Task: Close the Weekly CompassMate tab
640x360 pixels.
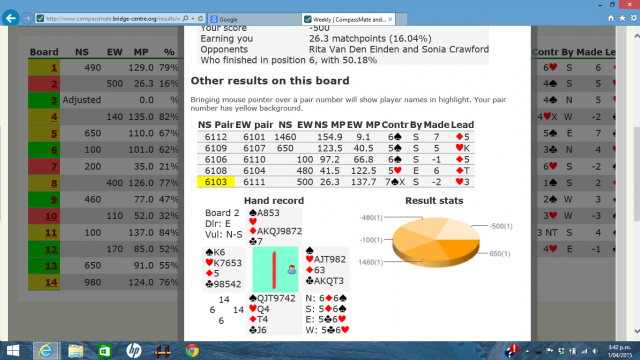Action: tap(390, 19)
